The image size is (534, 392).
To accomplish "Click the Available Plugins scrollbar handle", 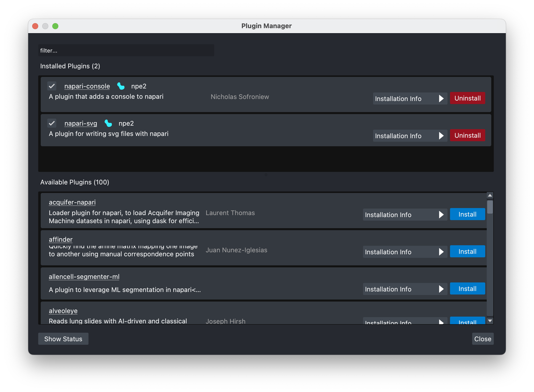I will (x=490, y=207).
